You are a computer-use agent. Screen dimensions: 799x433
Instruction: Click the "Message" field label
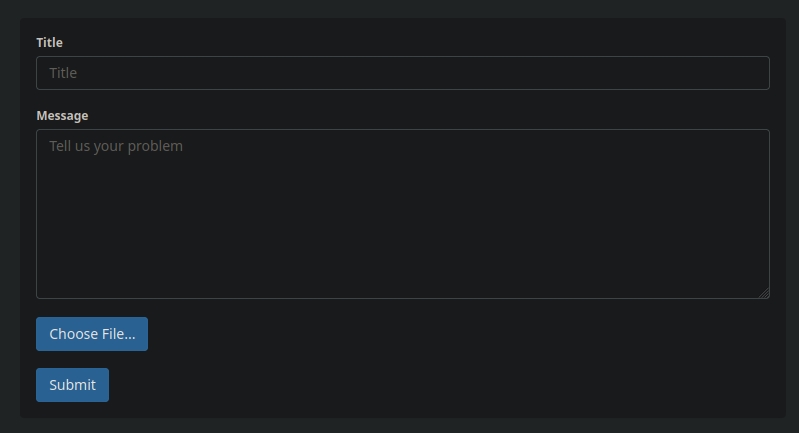click(x=62, y=116)
